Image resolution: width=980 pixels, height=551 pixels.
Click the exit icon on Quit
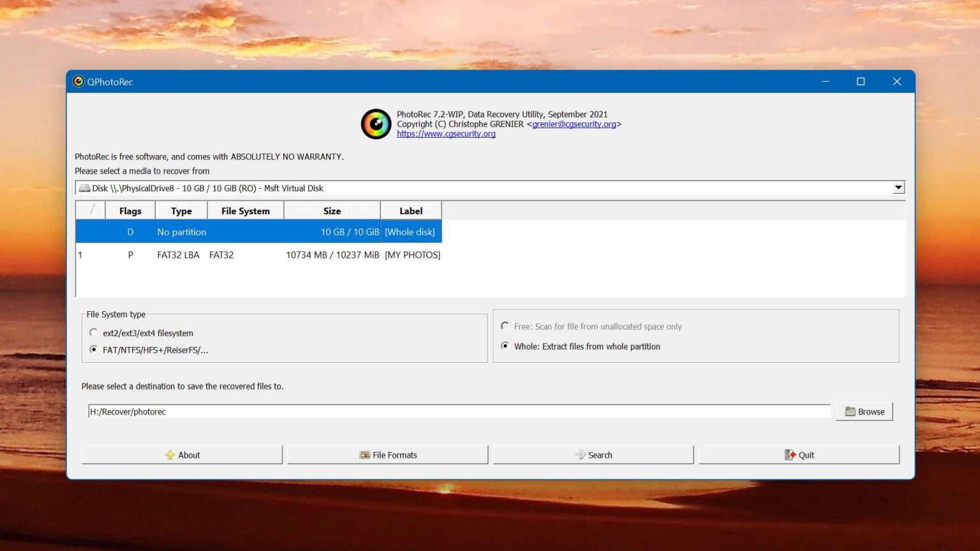click(790, 455)
